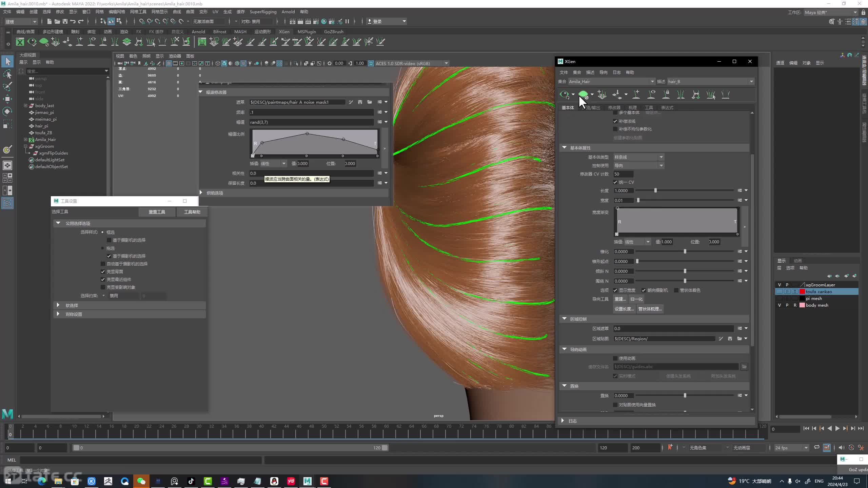Image resolution: width=868 pixels, height=488 pixels.
Task: Click the IPR render icon in the status line
Action: (x=308, y=21)
